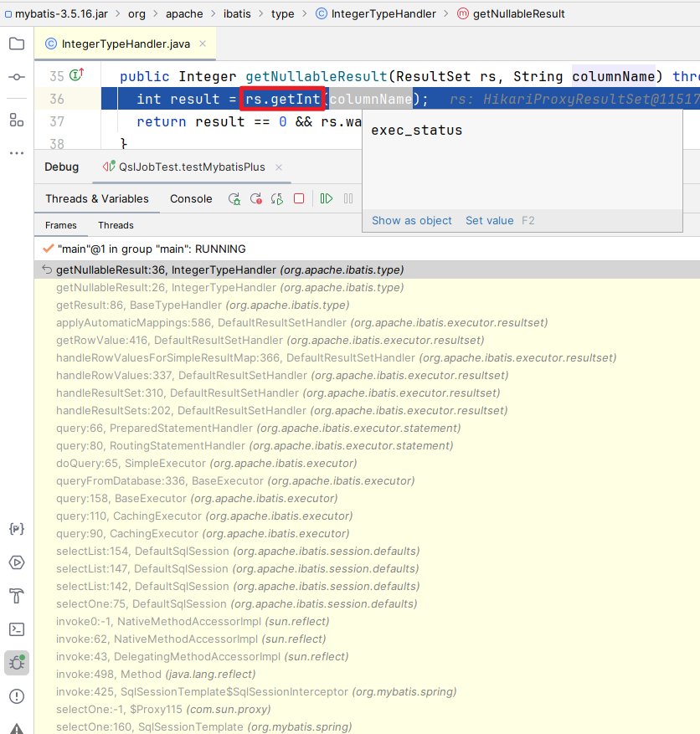Close the IntegerTypeHandler.java editor tab
The width and height of the screenshot is (700, 734).
click(x=203, y=44)
